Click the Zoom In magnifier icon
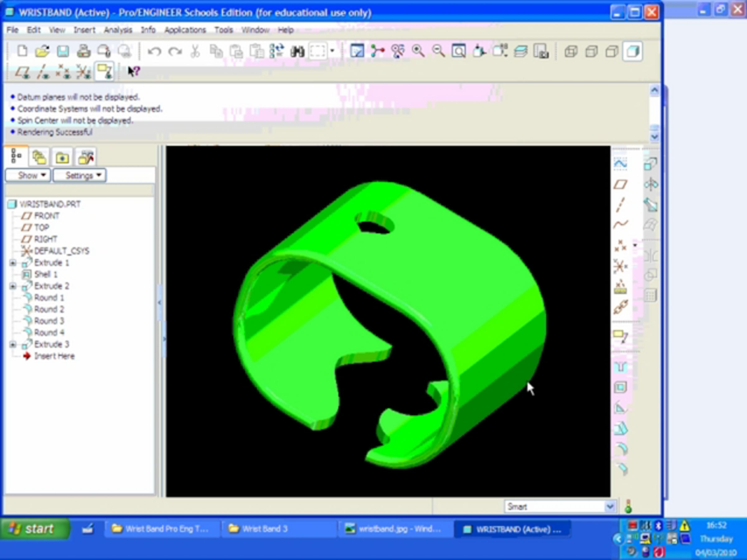This screenshot has height=560, width=747. pyautogui.click(x=418, y=51)
